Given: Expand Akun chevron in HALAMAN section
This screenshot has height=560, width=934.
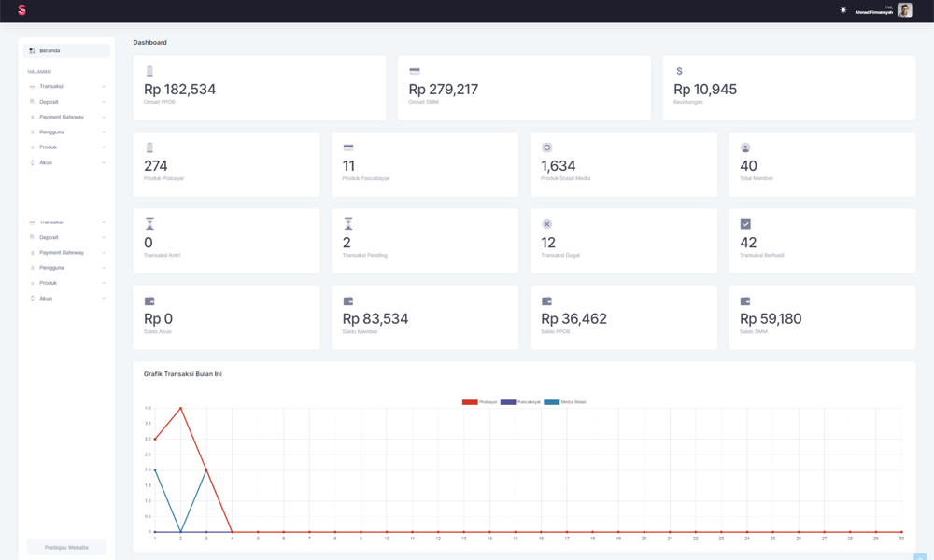Looking at the screenshot, I should pos(104,163).
